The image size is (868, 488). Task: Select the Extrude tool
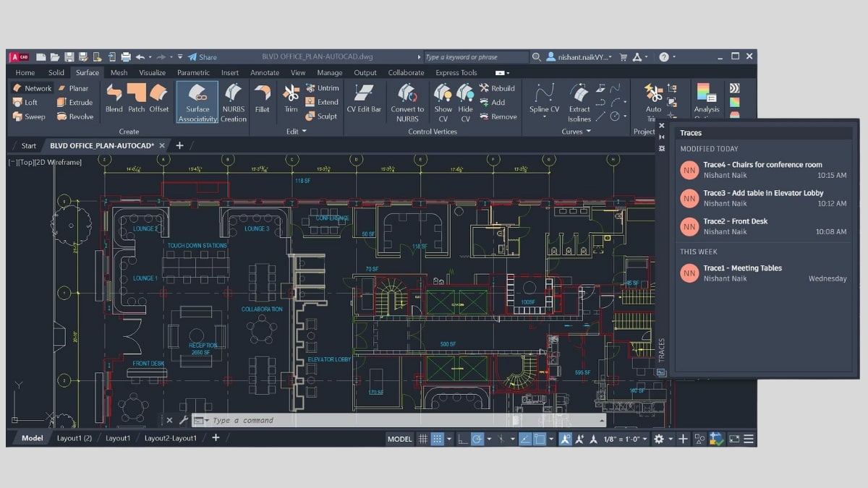pyautogui.click(x=75, y=103)
